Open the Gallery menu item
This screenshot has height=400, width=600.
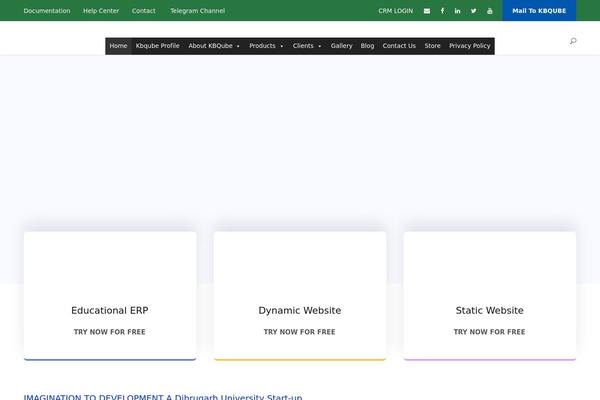341,46
